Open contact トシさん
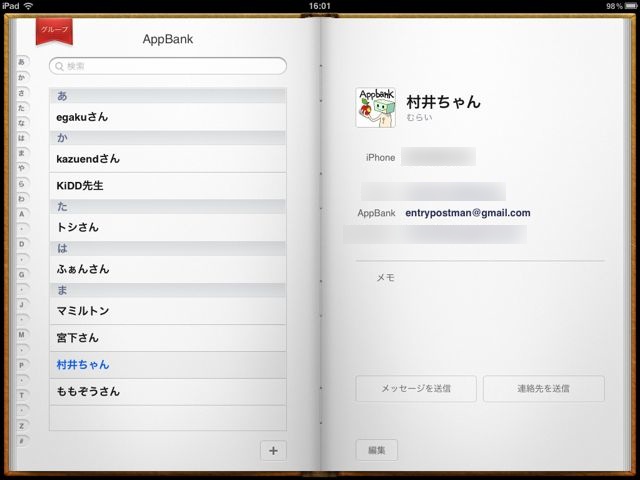Image resolution: width=640 pixels, height=480 pixels. 168,227
